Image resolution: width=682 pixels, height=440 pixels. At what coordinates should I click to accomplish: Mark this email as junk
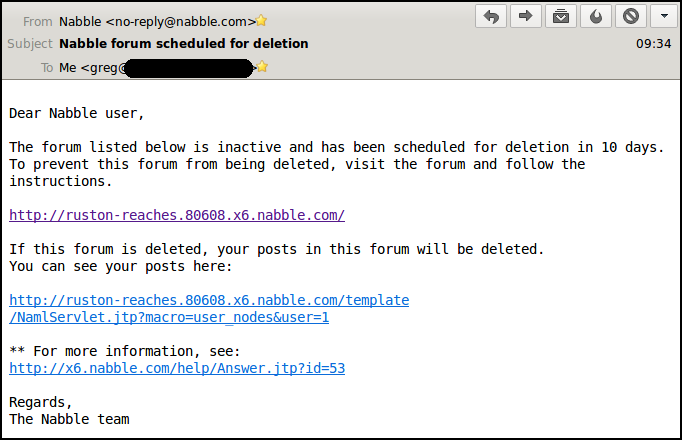coord(595,17)
